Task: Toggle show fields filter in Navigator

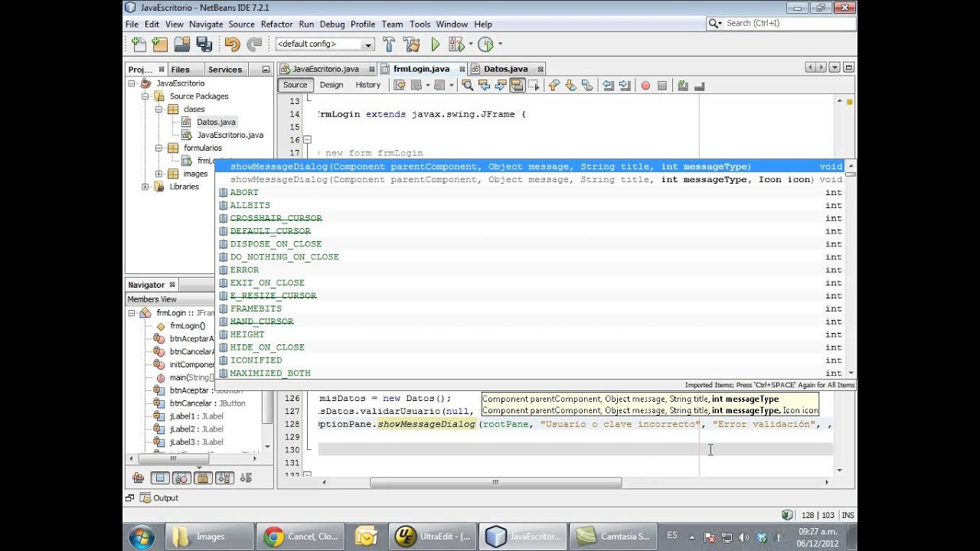Action: (160, 478)
